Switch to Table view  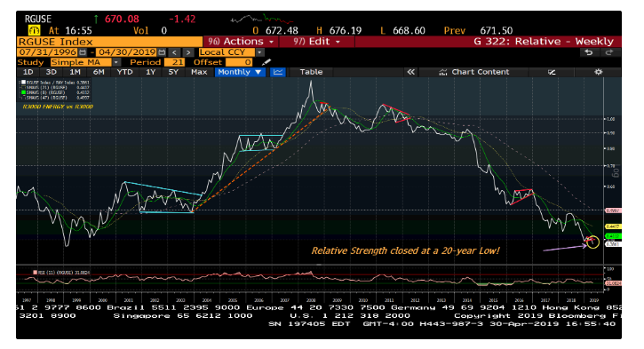[311, 72]
